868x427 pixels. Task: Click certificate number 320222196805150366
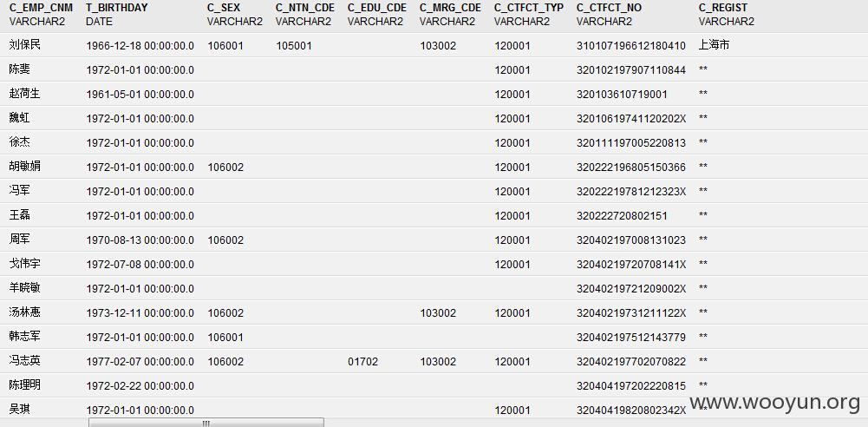point(631,168)
